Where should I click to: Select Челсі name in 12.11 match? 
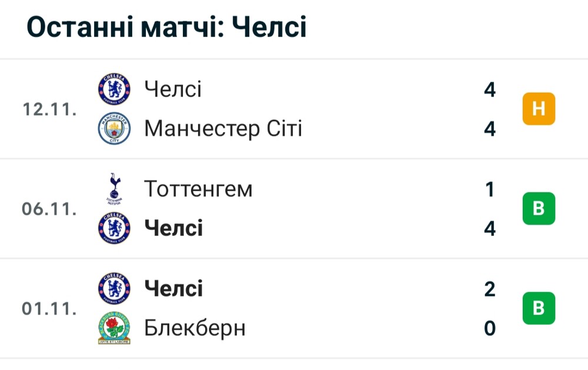[173, 89]
